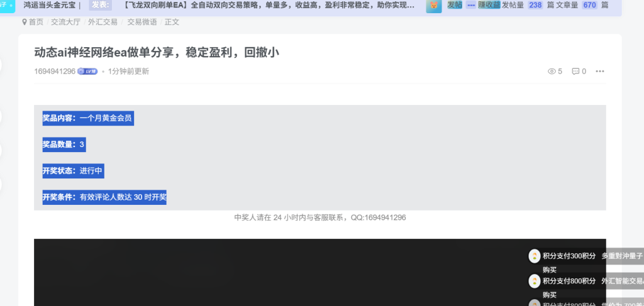
Task: Go to the 外汇交易 breadcrumb
Action: coord(103,22)
